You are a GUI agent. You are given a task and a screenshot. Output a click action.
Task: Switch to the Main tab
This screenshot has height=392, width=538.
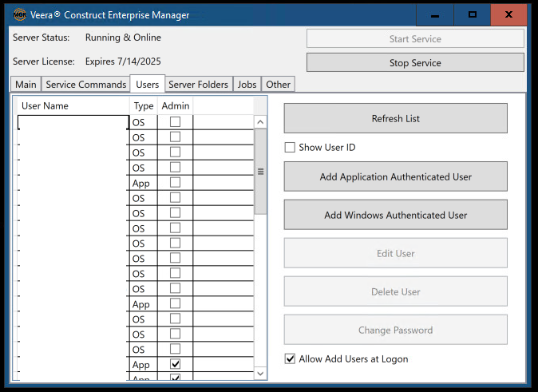[x=26, y=85]
